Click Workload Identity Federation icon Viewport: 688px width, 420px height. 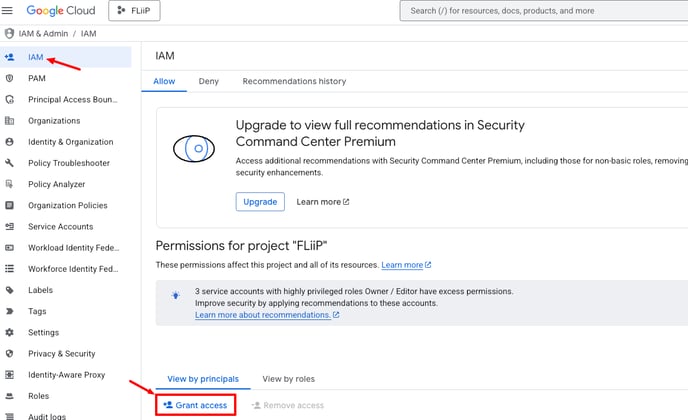coord(9,248)
